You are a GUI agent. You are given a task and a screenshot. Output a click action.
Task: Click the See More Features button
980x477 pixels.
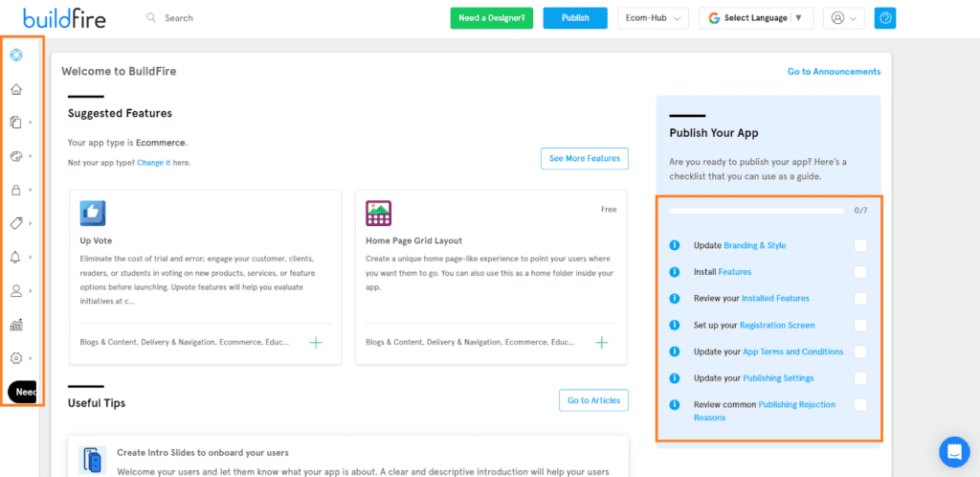[585, 159]
